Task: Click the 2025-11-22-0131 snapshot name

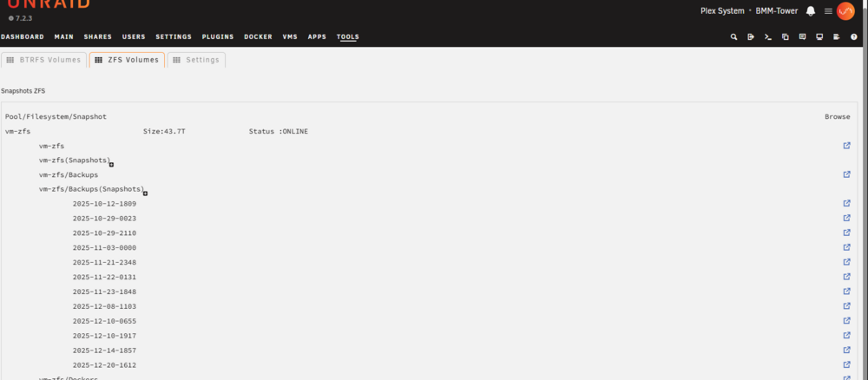Action: pos(105,277)
